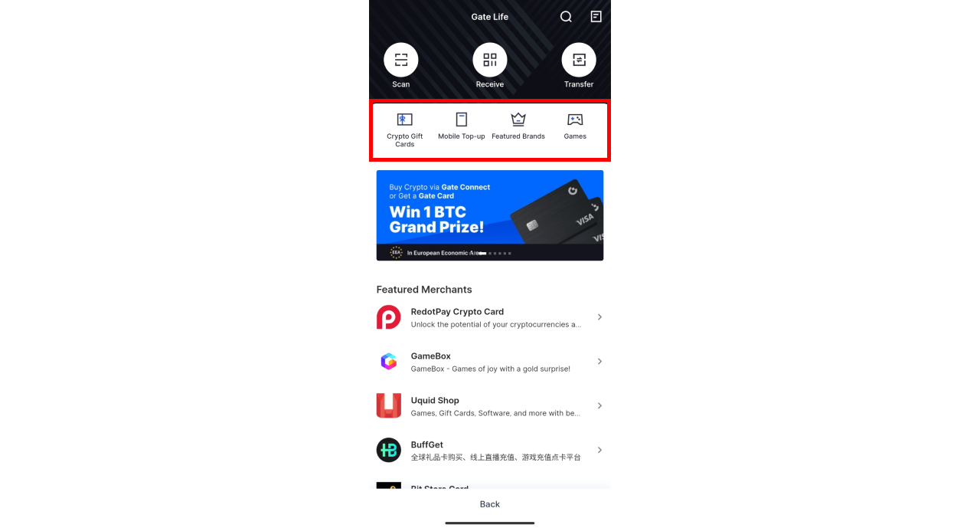Viewport: 980px width, 528px height.
Task: Expand GameBox entry chevron arrow
Action: (x=599, y=362)
